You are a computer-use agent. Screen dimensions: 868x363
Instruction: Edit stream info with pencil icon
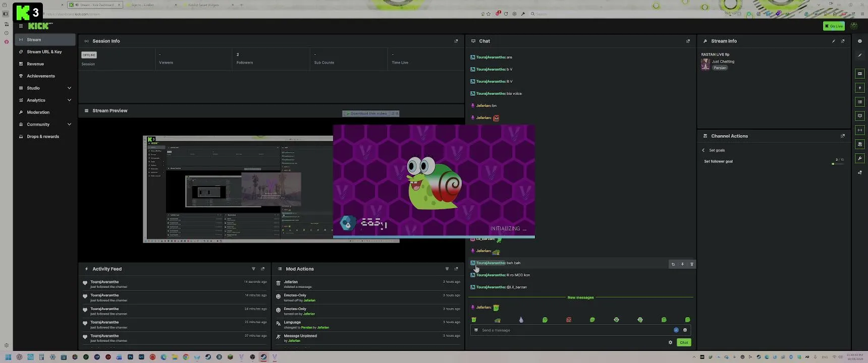tap(833, 41)
